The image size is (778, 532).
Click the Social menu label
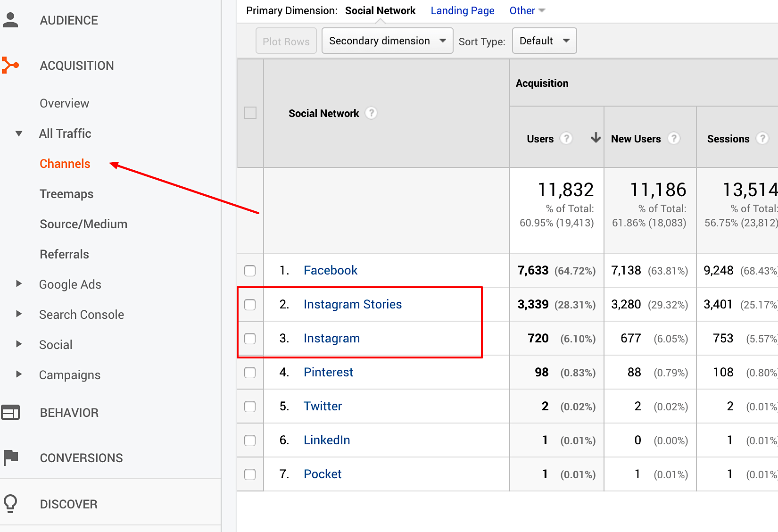[56, 345]
